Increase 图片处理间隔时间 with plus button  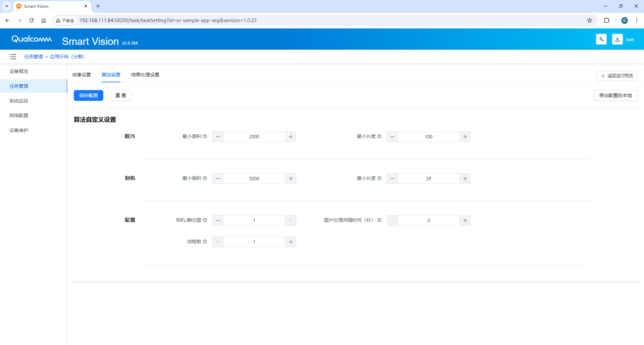[465, 220]
